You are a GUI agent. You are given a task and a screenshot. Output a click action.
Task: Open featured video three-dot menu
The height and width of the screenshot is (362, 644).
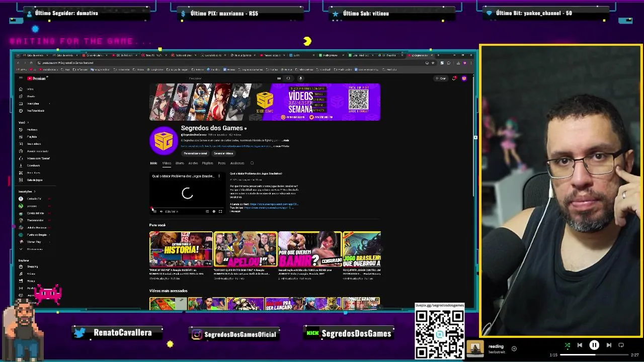click(219, 176)
